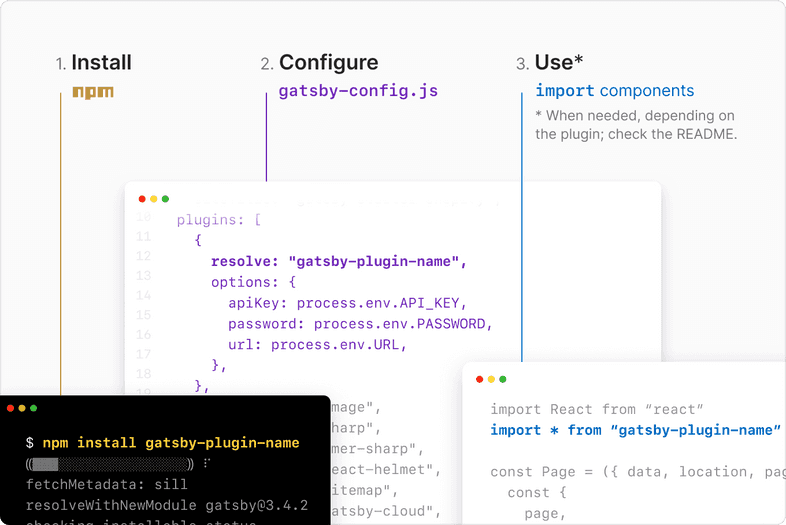
Task: Click the yellow dot on the config editor window
Action: click(x=154, y=199)
